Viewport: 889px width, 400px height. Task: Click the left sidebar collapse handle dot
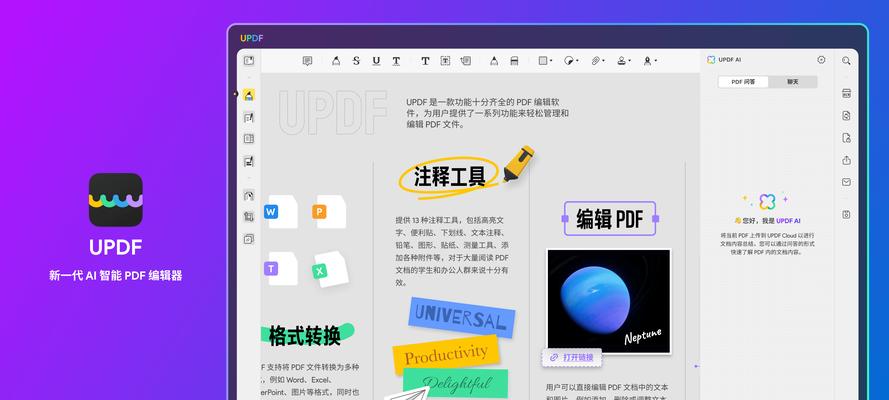tap(236, 95)
